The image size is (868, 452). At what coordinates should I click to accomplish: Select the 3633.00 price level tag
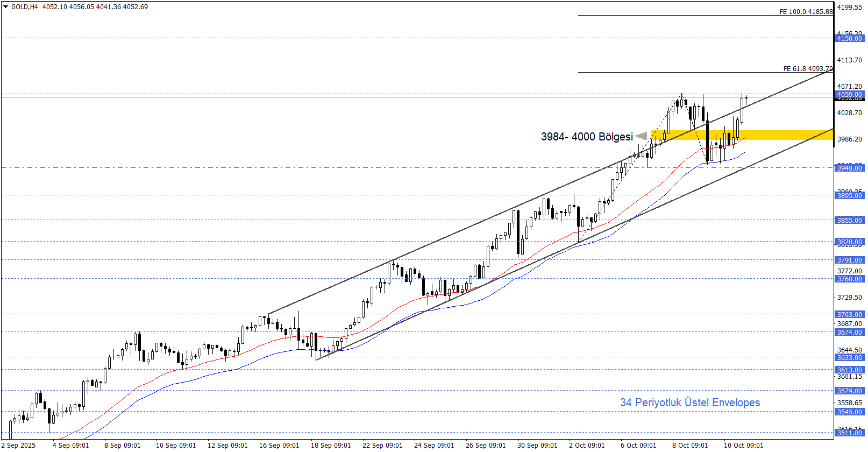point(849,358)
